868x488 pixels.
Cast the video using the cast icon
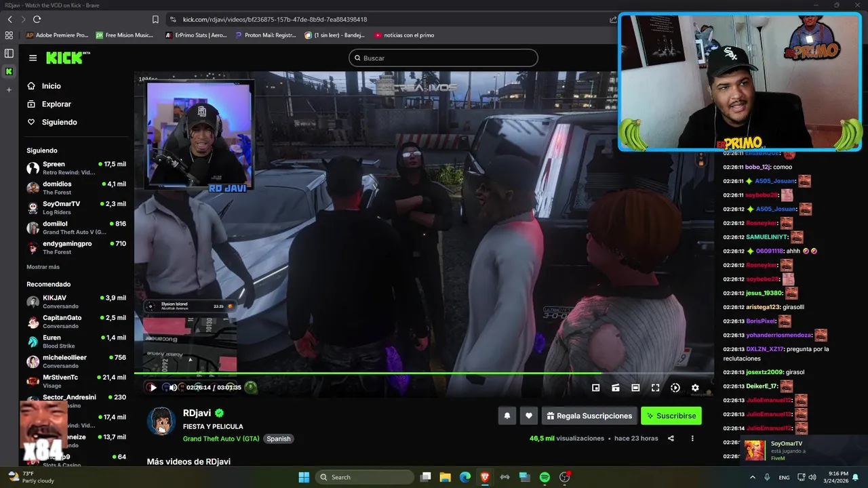[x=616, y=388]
